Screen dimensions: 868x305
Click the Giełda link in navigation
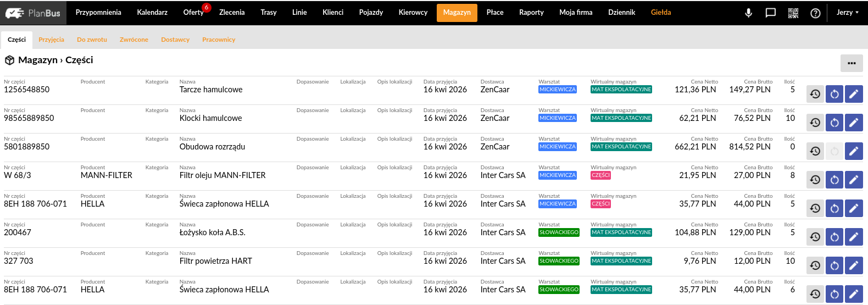pyautogui.click(x=660, y=13)
